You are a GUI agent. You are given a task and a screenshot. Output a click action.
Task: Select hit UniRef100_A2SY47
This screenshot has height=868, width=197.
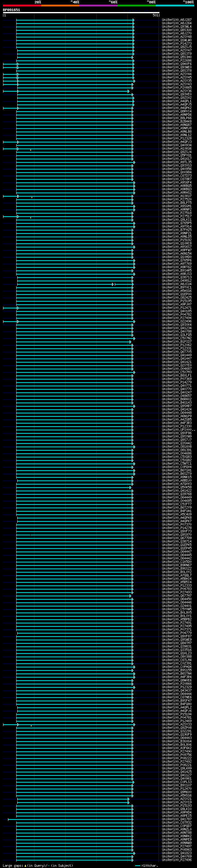click(177, 50)
